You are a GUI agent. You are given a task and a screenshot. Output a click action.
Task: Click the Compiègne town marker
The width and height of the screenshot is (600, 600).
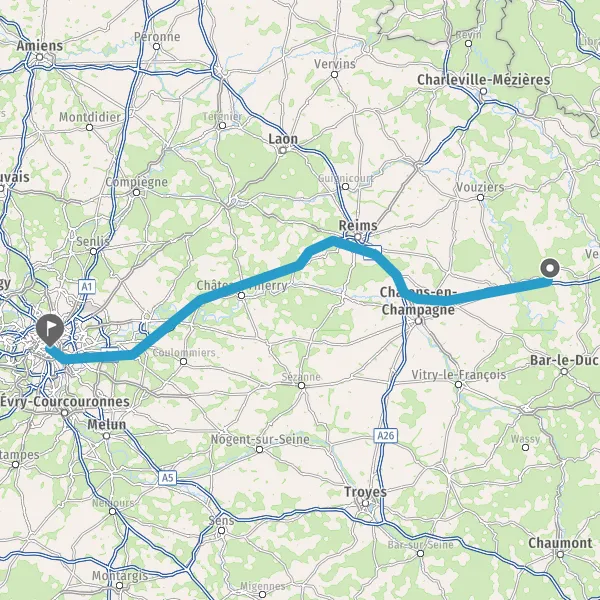pos(137,192)
